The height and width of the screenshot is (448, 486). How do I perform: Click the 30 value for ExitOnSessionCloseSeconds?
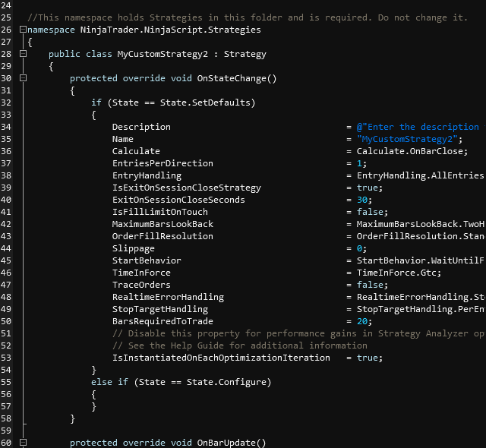(x=361, y=200)
